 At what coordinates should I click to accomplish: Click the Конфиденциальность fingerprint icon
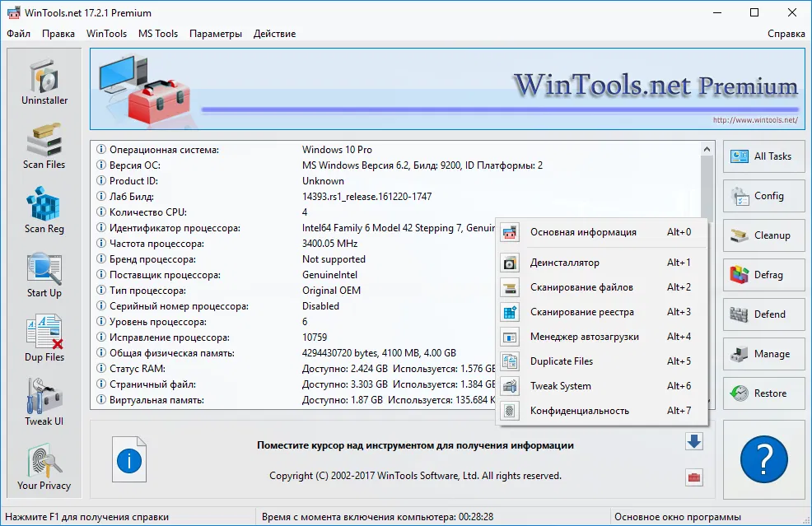(x=510, y=411)
